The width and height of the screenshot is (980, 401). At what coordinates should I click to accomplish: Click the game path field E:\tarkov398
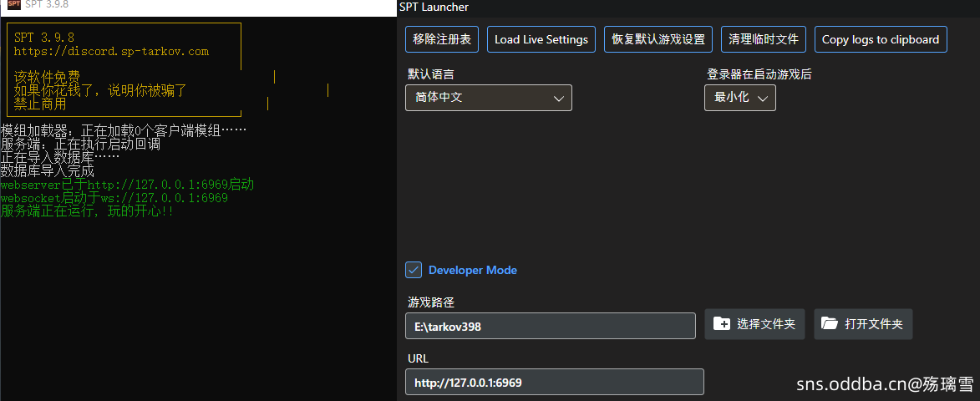551,326
